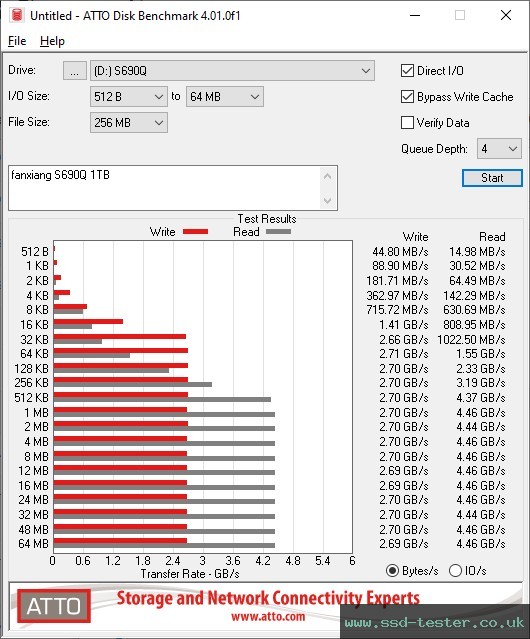
Task: Click the gray Read legend swatch
Action: [279, 231]
